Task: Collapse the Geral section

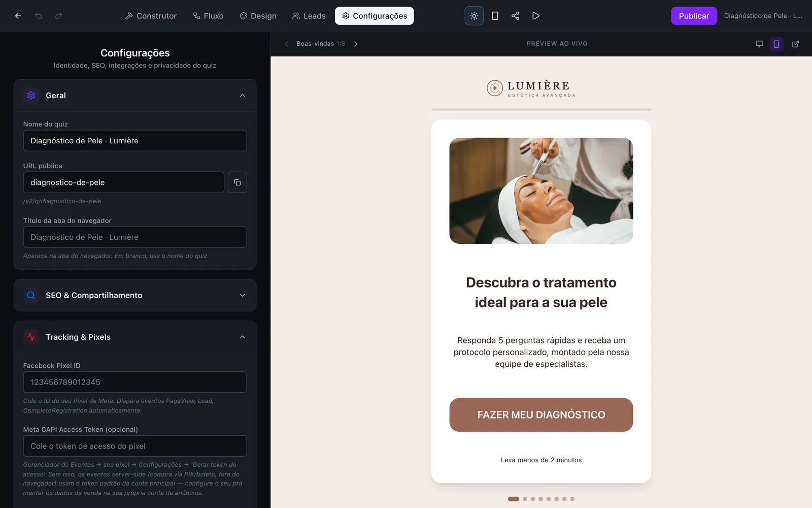Action: click(x=242, y=96)
